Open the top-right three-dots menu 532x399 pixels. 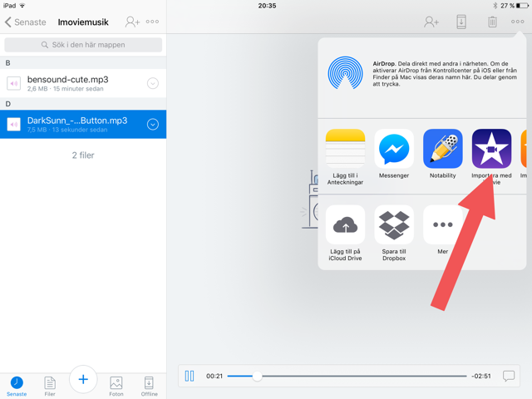[518, 22]
